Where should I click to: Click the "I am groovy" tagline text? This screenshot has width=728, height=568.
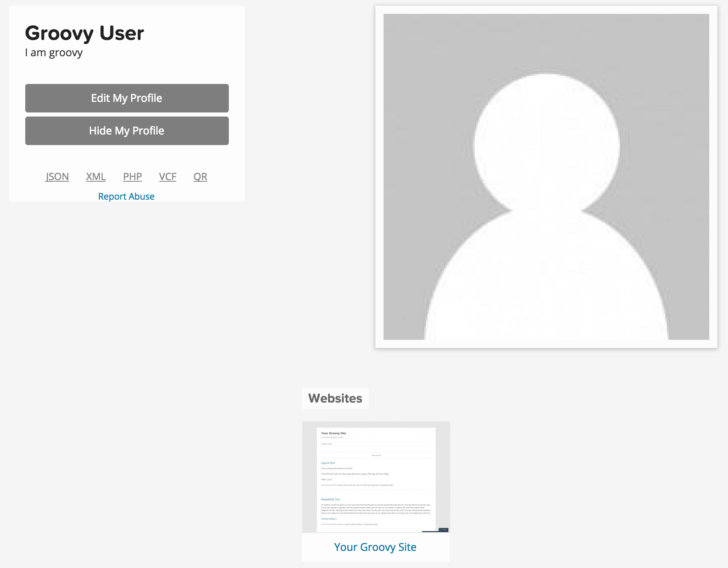(54, 53)
